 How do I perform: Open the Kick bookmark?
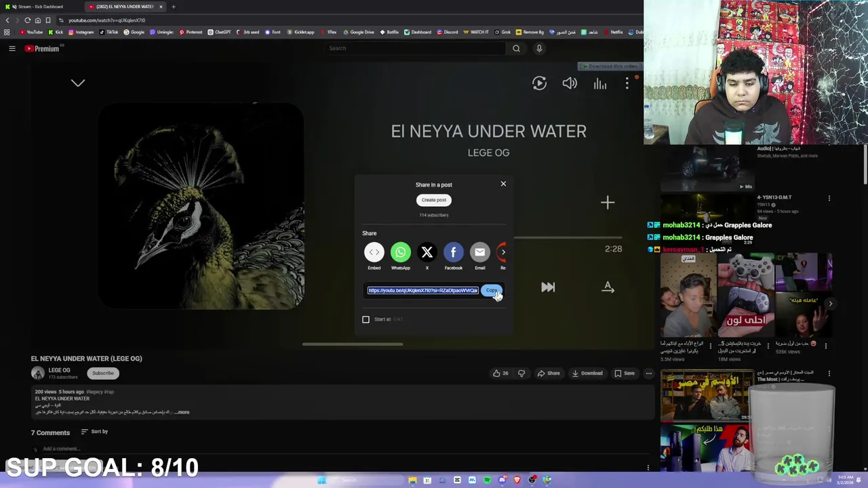(x=56, y=32)
